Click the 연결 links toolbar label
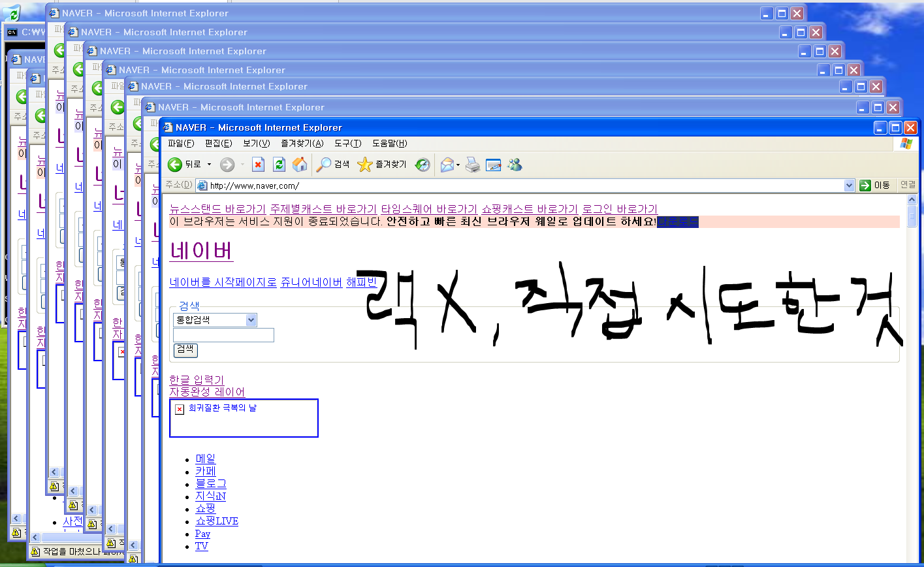Image resolution: width=924 pixels, height=567 pixels. point(908,186)
